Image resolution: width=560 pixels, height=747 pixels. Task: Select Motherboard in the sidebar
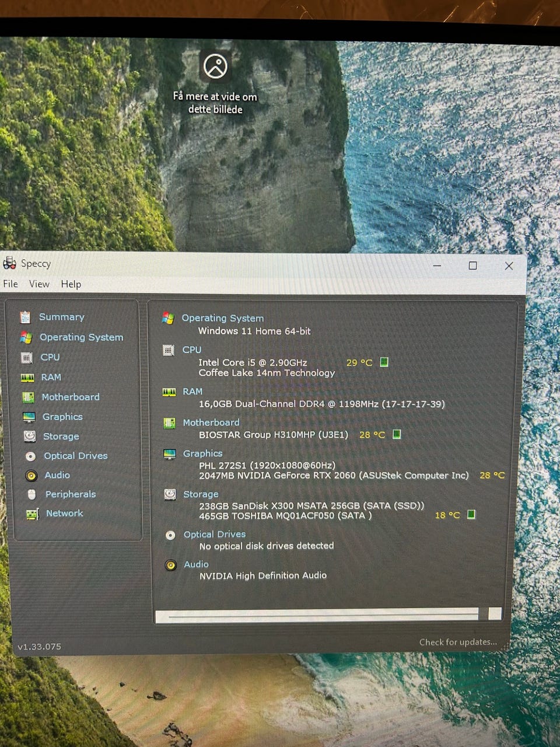click(x=71, y=397)
